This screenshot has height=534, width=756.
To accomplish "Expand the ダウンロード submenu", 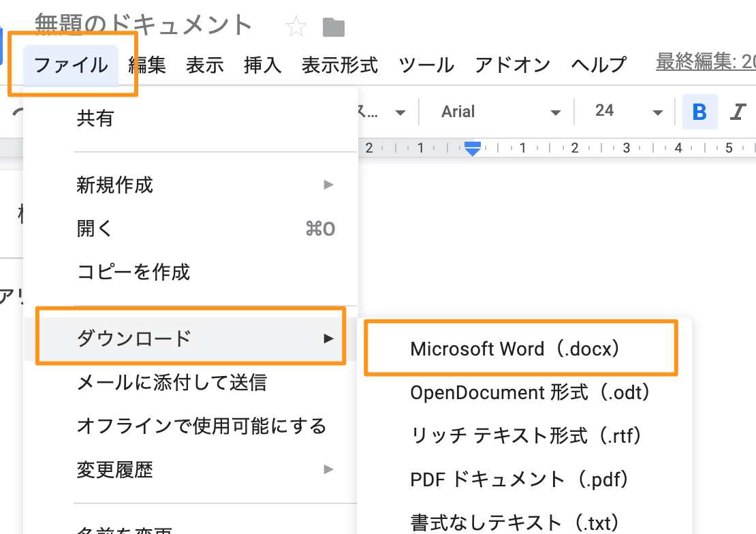I will (191, 339).
